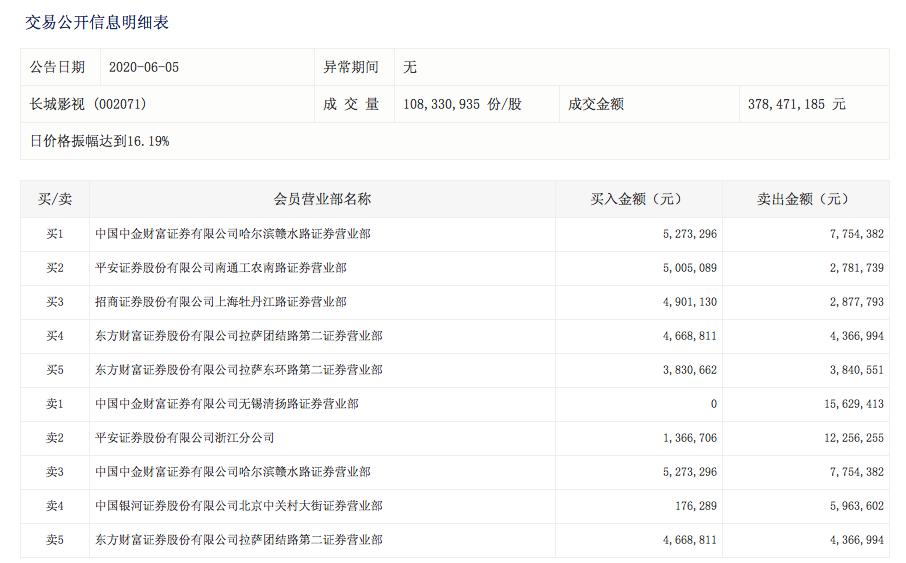Click the 无 value beside 异常期间
Screen dimensions: 906x563
click(410, 67)
